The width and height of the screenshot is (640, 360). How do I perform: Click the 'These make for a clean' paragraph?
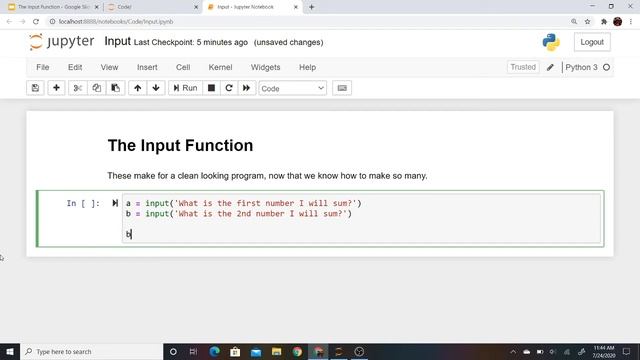tap(267, 176)
